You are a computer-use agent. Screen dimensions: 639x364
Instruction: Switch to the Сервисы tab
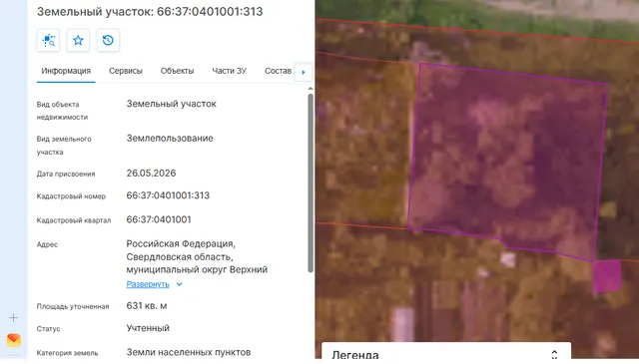(x=126, y=71)
